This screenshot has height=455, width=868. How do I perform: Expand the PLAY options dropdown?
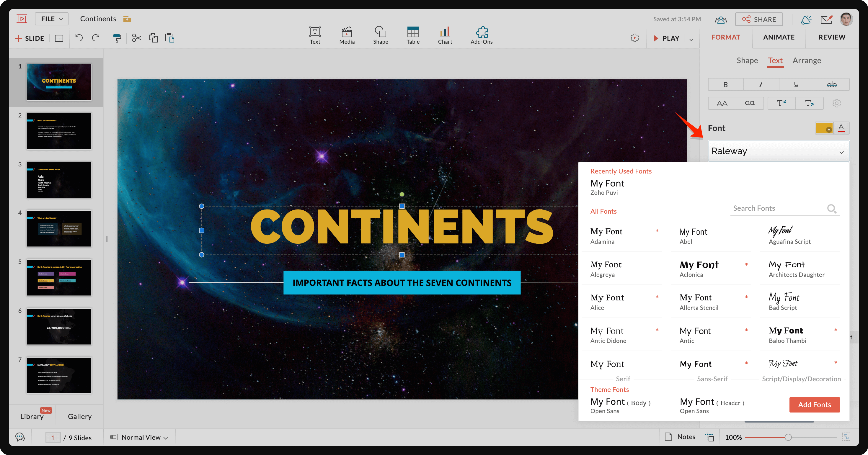(x=691, y=38)
